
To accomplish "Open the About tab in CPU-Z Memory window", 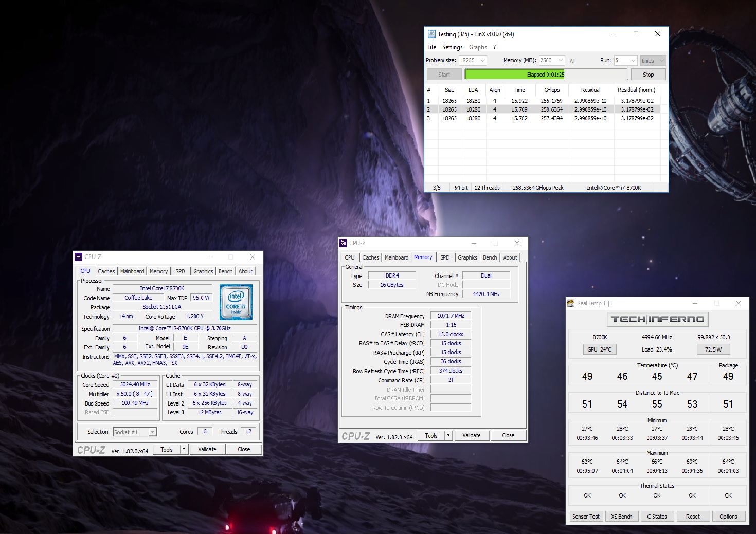I will 510,257.
